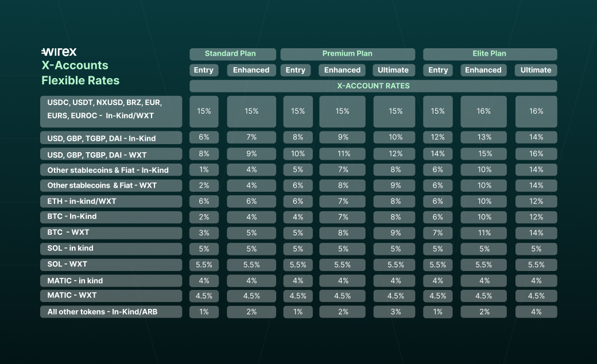
Task: Click the 'SOL - WXT' row label
Action: click(x=111, y=265)
